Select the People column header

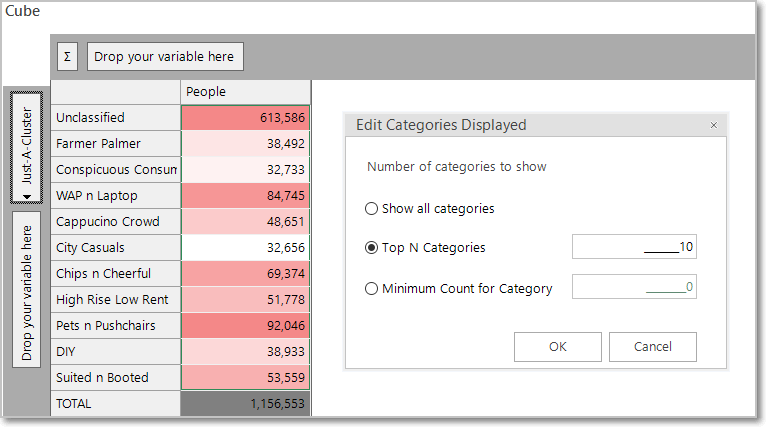click(245, 92)
